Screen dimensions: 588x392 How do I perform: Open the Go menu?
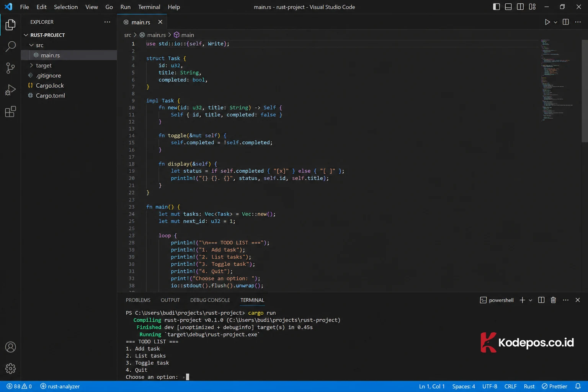coord(109,7)
